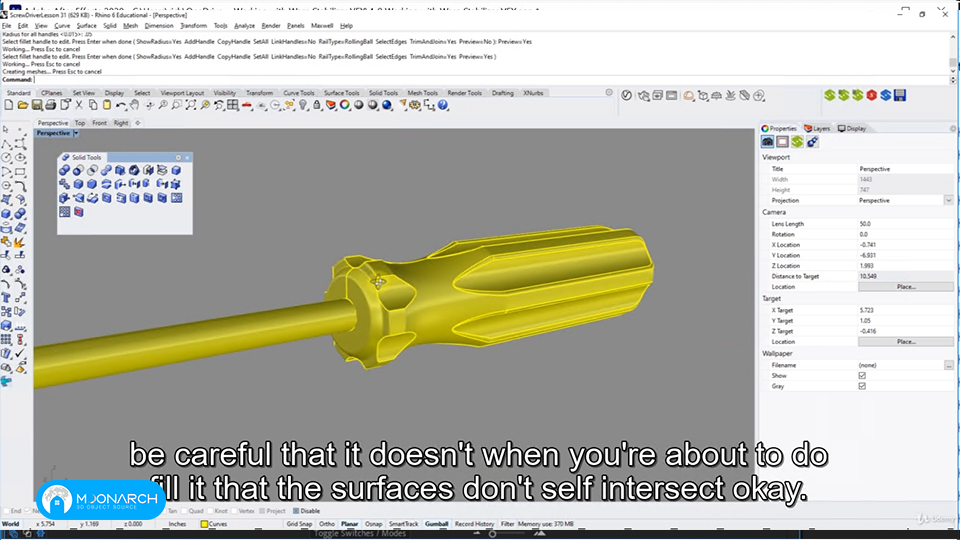Open the Analyze menu
960x540 pixels.
tap(244, 26)
